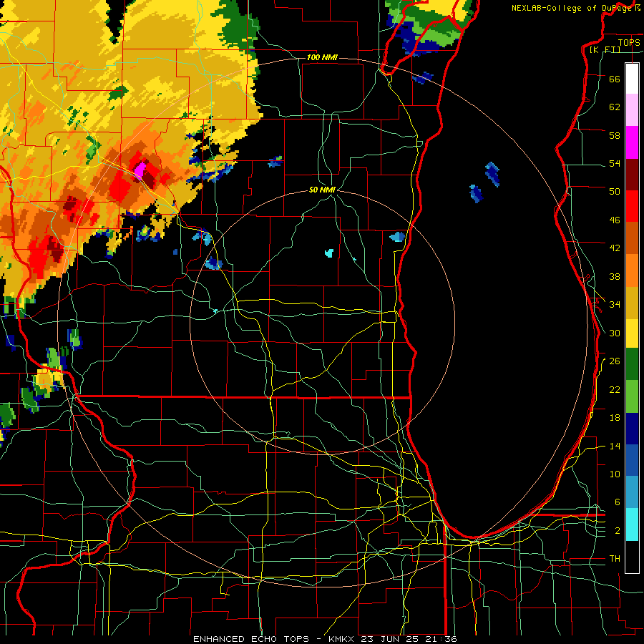Screen dimensions: 644x644
Task: Click the dark green legend swatch
Action: coord(632,364)
